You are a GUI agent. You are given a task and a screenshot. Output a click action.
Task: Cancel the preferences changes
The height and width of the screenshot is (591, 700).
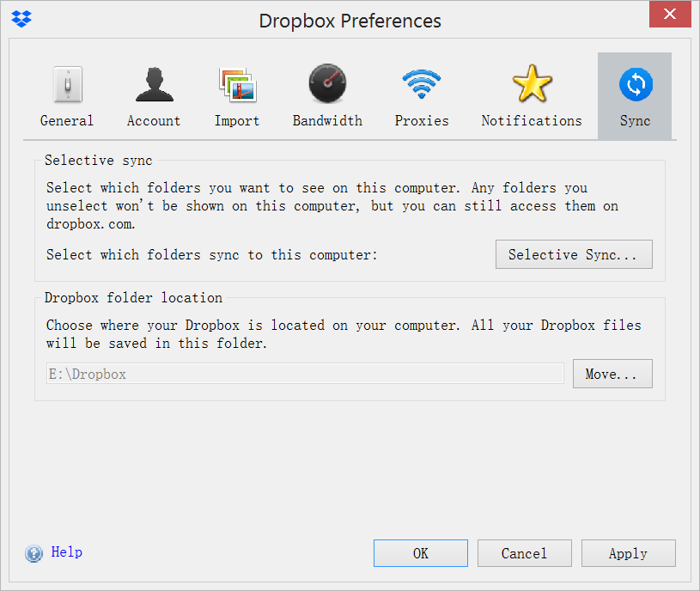coord(524,552)
